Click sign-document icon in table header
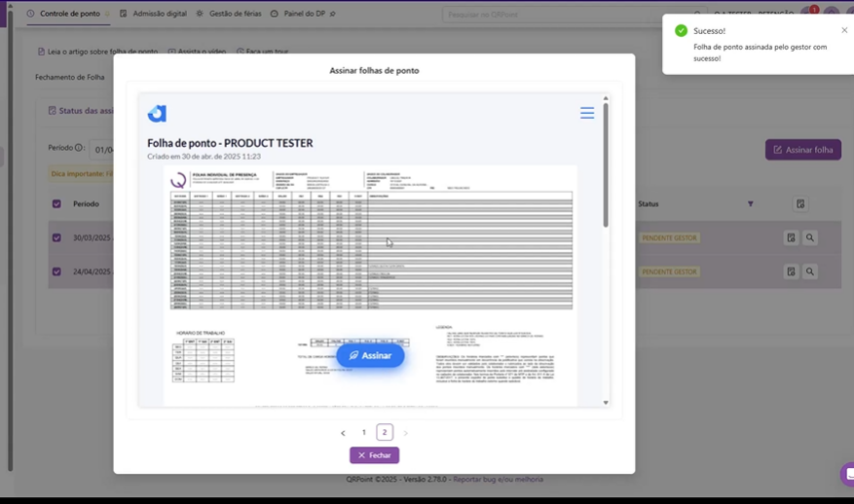 point(799,204)
